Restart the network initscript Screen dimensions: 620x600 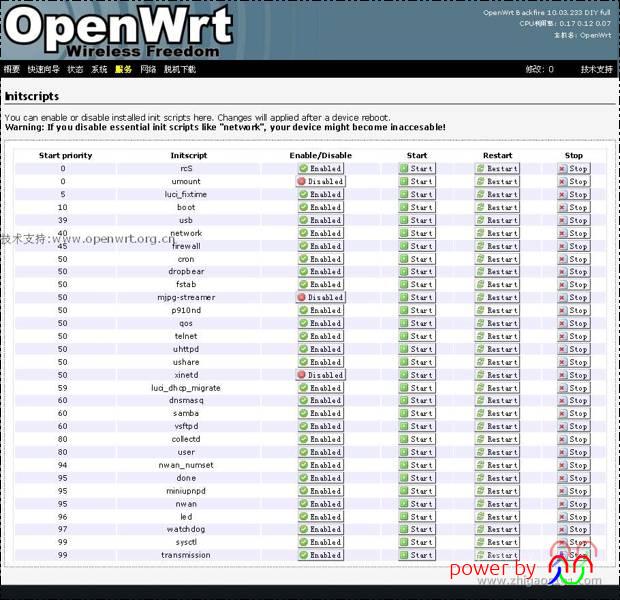pos(497,233)
